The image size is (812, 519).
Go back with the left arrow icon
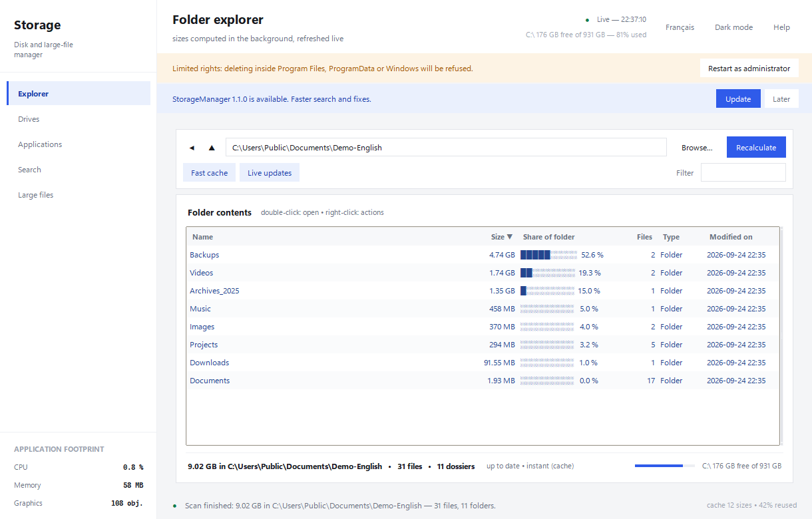[x=192, y=148]
